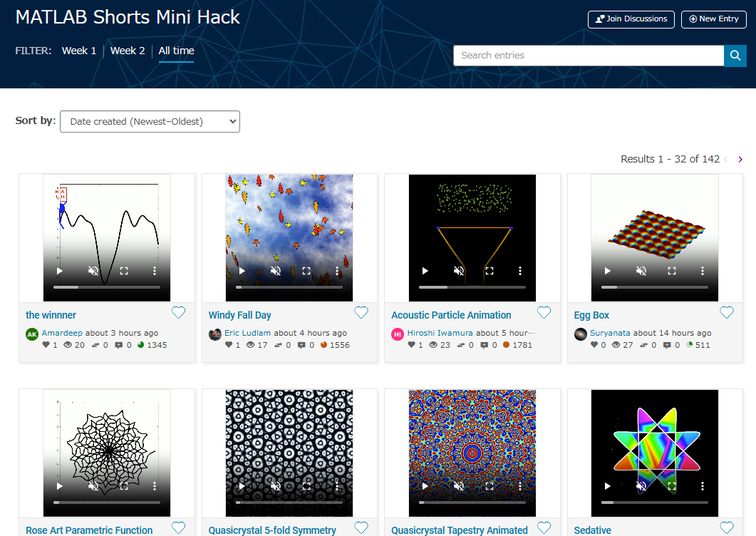Unmute Acoustic Particle Animation video
The width and height of the screenshot is (756, 536).
[x=459, y=271]
